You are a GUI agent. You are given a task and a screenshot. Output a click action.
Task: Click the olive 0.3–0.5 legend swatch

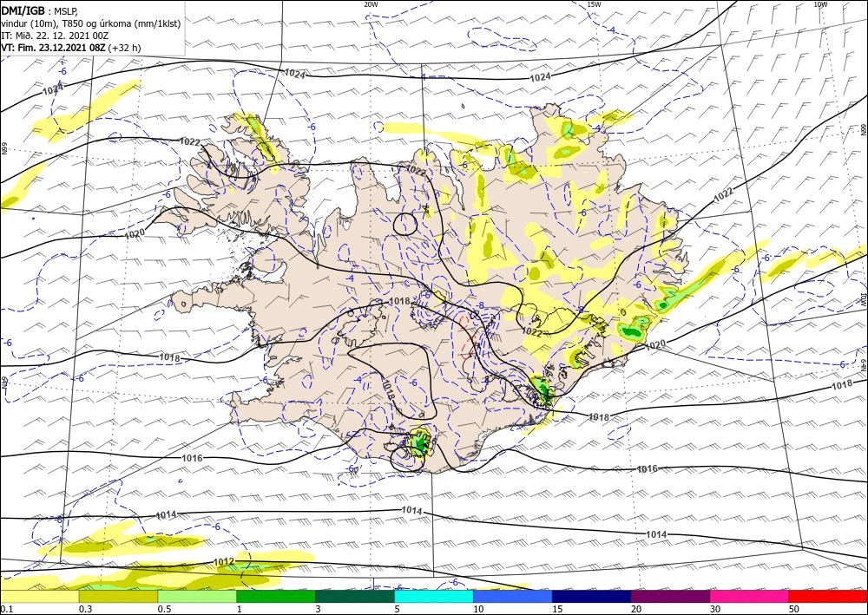118,596
